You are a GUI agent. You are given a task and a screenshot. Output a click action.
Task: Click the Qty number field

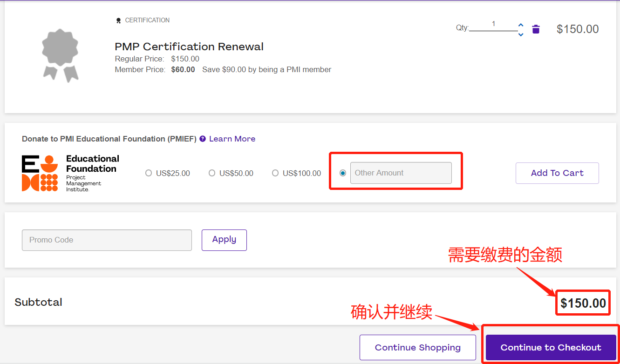tap(493, 25)
